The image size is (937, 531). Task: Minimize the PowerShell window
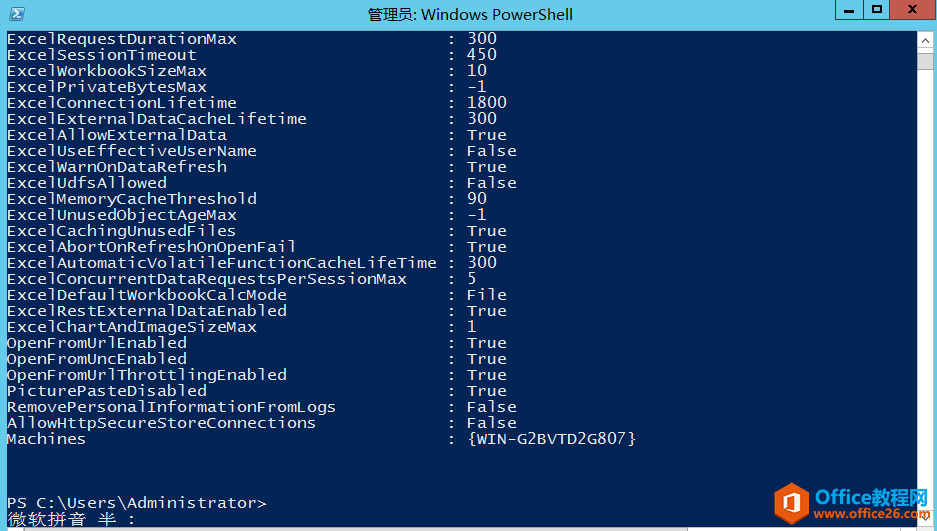(849, 11)
